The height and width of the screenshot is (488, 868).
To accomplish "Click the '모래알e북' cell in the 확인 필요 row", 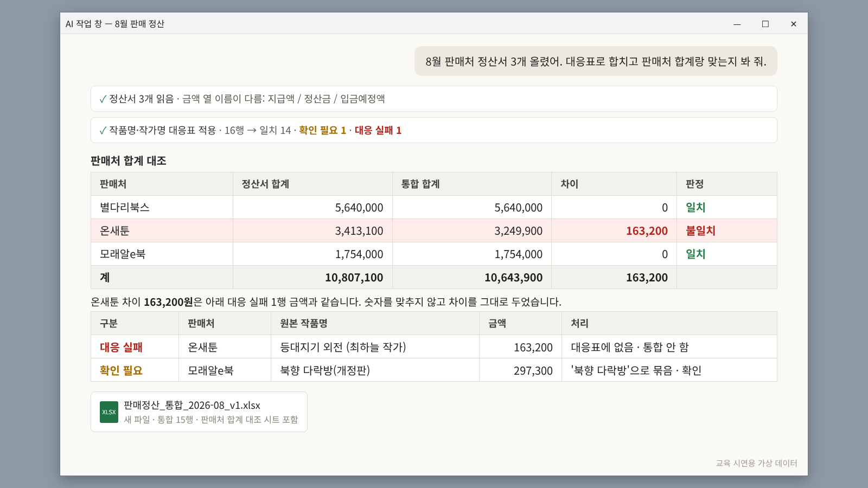I will click(225, 370).
